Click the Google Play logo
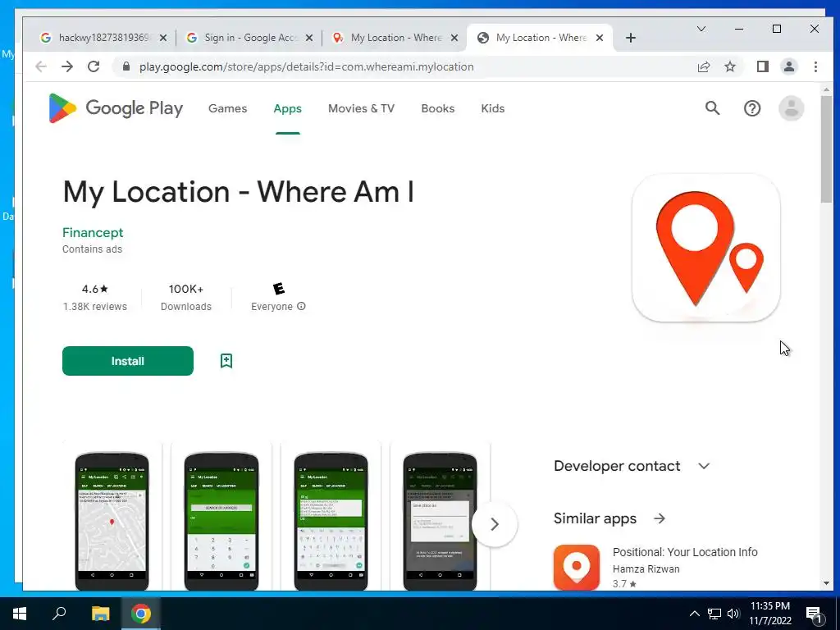This screenshot has width=840, height=630. tap(116, 108)
